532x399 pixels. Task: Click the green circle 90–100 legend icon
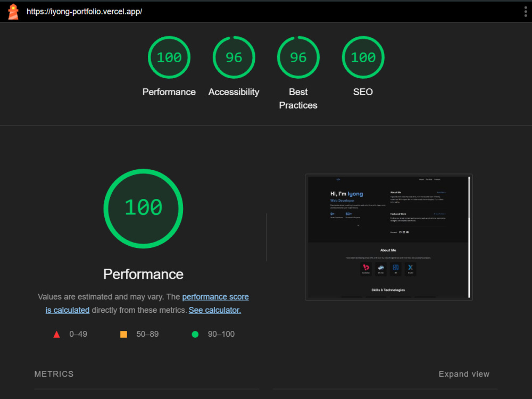(195, 335)
